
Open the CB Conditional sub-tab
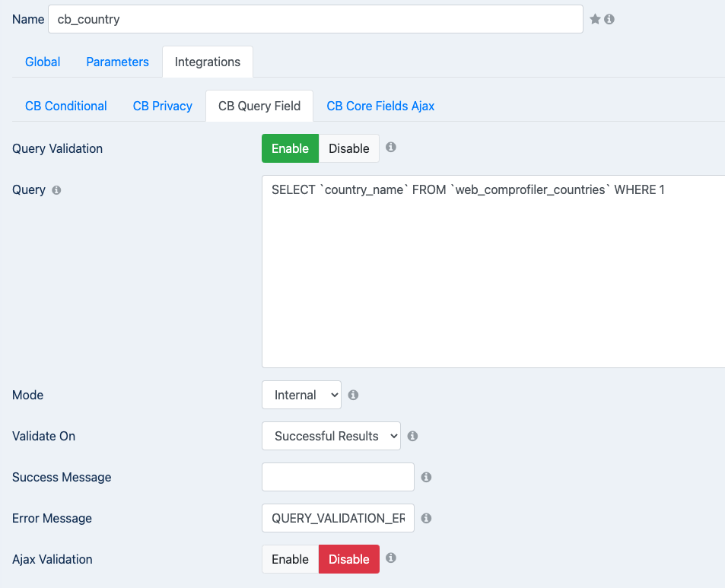(66, 106)
